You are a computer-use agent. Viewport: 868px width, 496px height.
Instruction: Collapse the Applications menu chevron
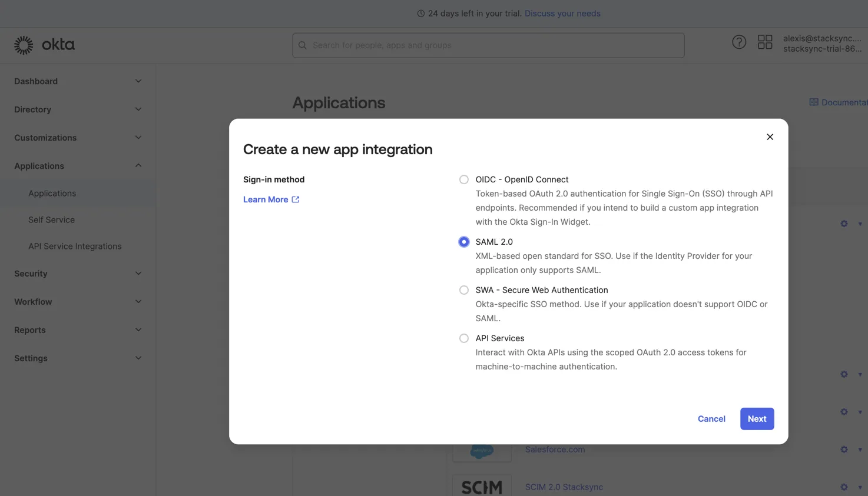138,166
